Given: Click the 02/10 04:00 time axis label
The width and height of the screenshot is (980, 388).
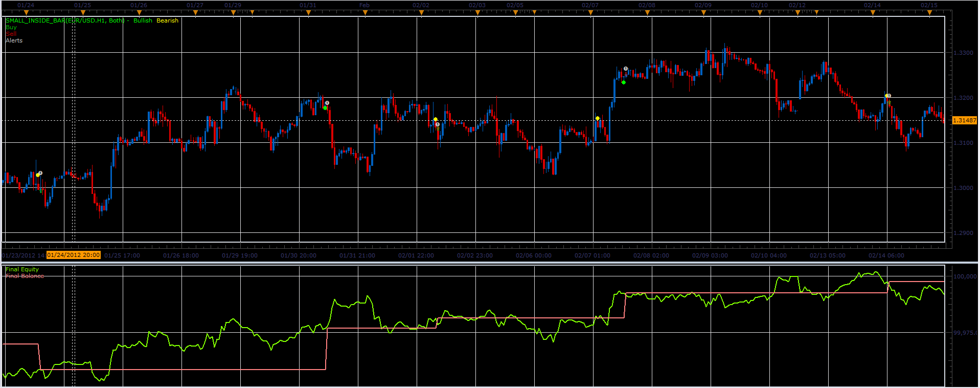Looking at the screenshot, I should [x=769, y=255].
